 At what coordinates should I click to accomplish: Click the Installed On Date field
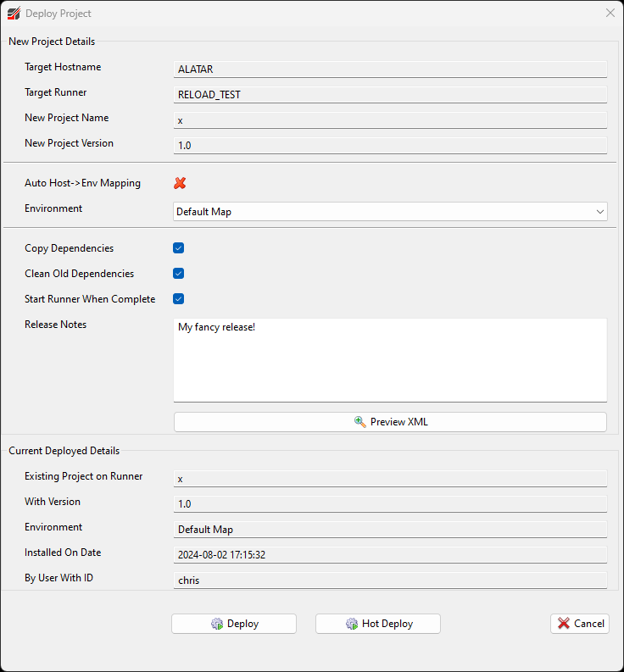tap(390, 555)
